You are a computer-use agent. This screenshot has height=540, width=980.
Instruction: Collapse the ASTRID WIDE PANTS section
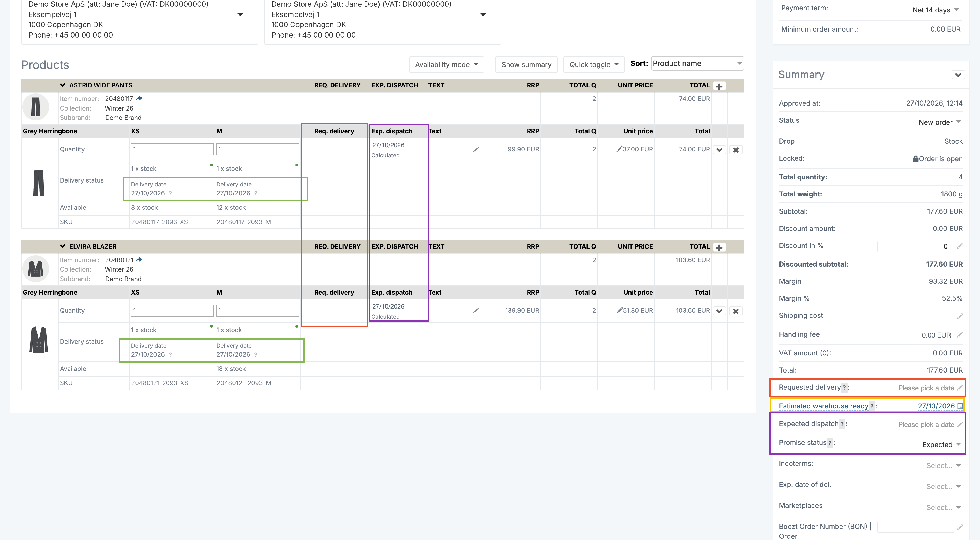click(x=63, y=85)
